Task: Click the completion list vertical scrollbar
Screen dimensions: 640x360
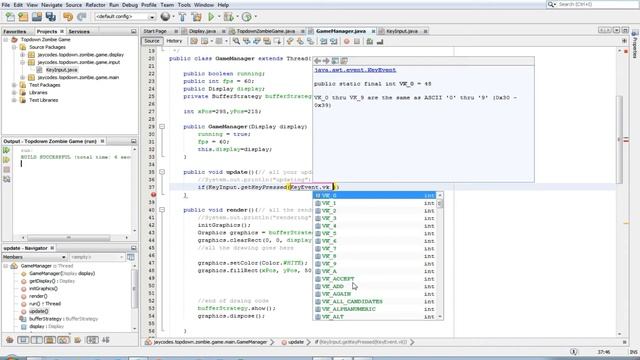Action: coord(440,256)
